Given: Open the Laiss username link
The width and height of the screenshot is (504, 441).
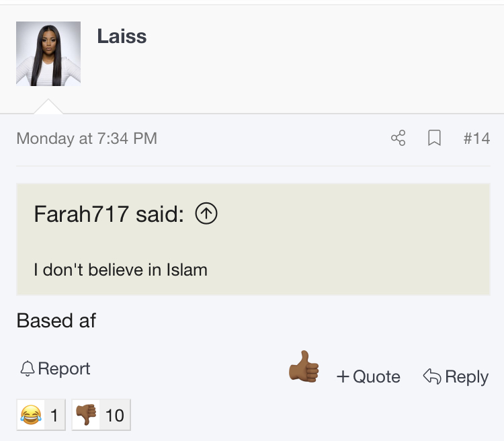Looking at the screenshot, I should pos(122,36).
